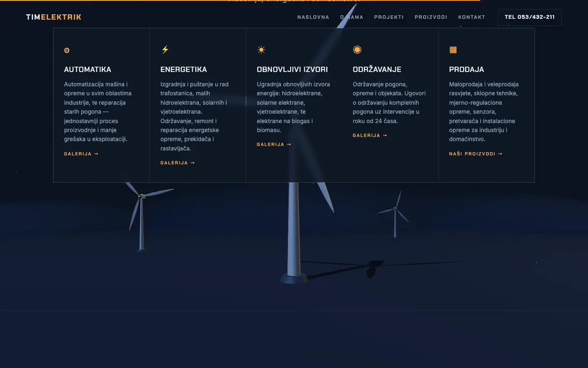Open the KONTAKT menu item

(x=471, y=17)
